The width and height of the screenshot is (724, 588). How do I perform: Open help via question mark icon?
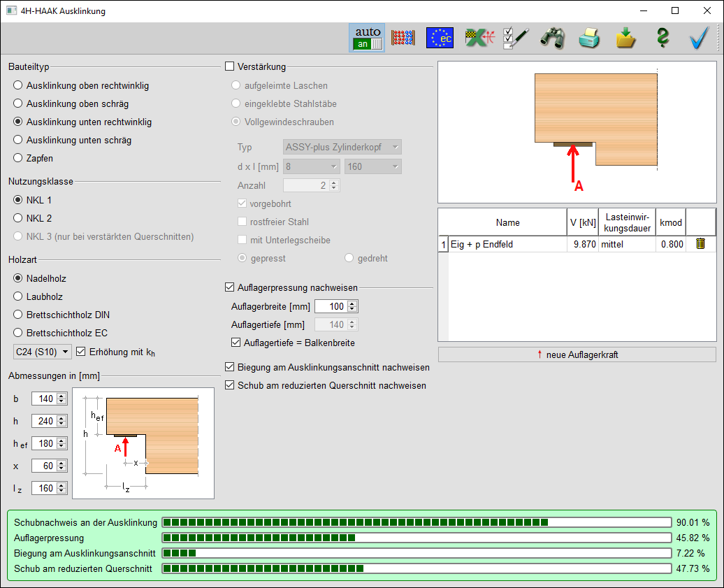(662, 38)
